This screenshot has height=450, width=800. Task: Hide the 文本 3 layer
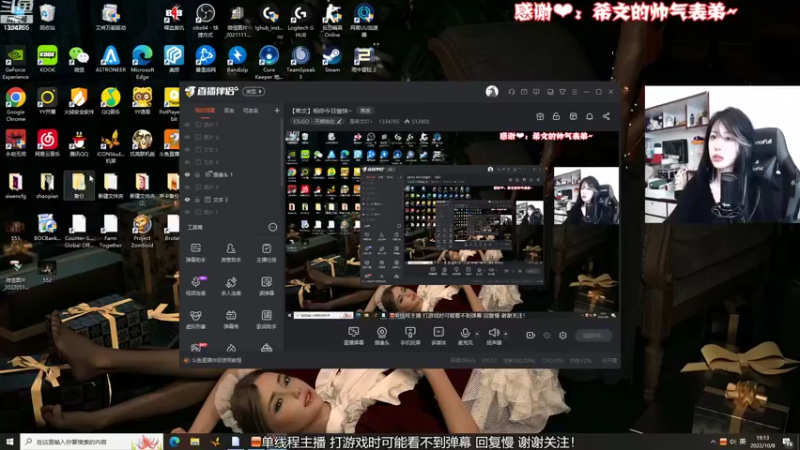tap(187, 199)
